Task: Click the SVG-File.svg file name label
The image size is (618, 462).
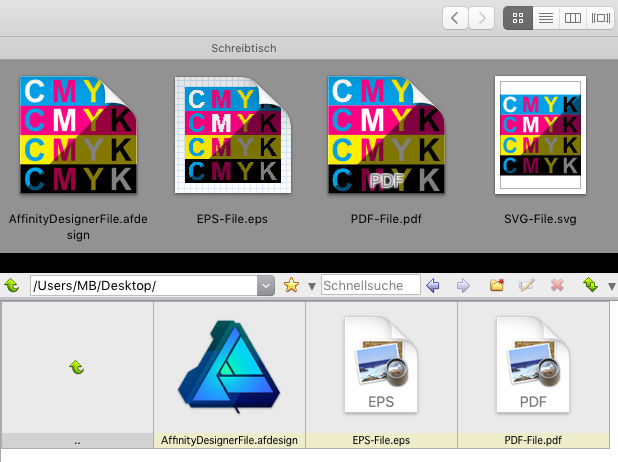Action: [540, 219]
